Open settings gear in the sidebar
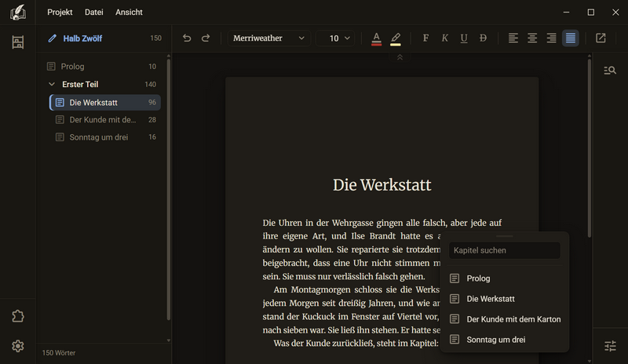Screen dimensions: 628x364 point(17,346)
